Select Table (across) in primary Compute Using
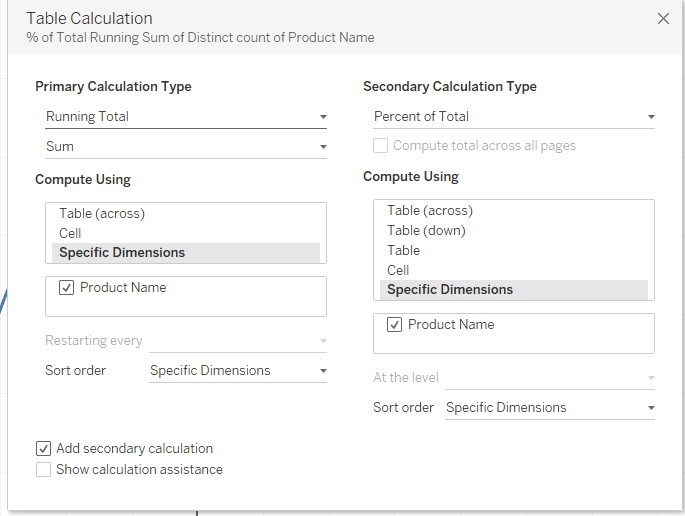 (x=186, y=213)
